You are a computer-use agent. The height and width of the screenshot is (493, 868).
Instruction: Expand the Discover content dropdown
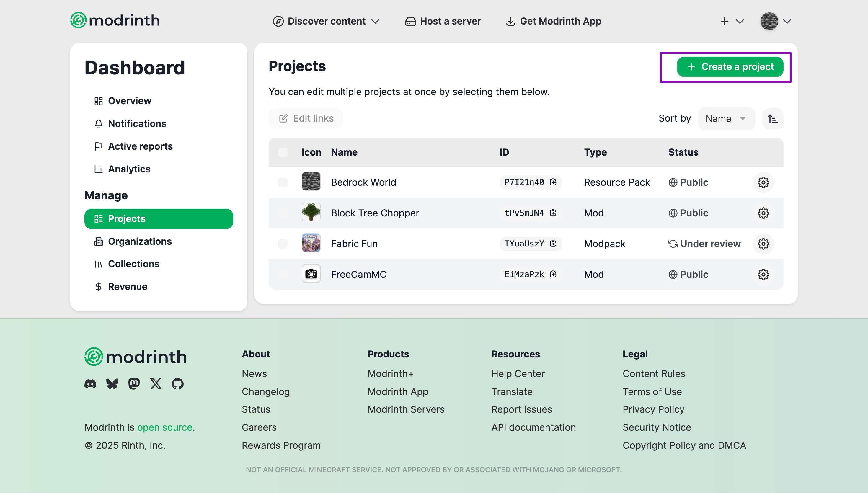326,21
